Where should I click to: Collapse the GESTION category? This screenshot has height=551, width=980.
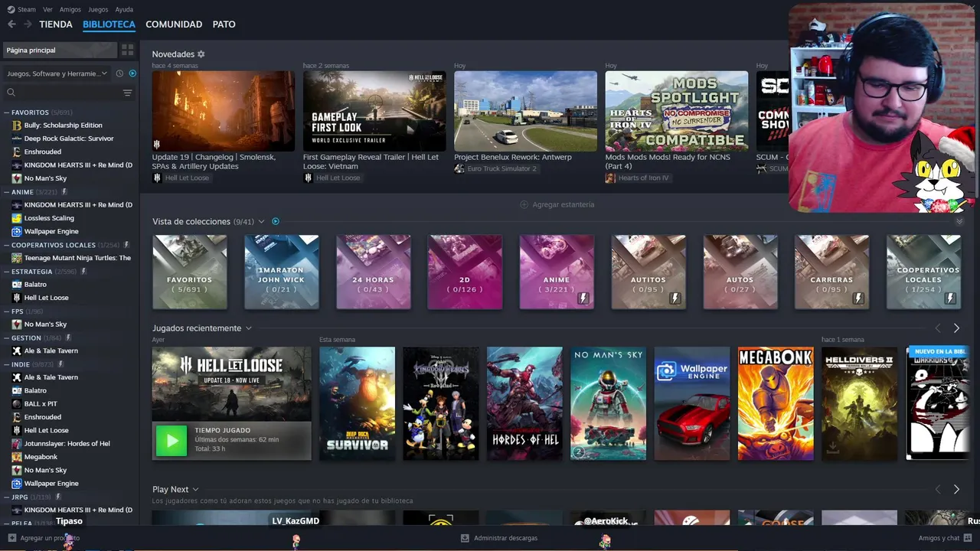[x=6, y=337]
